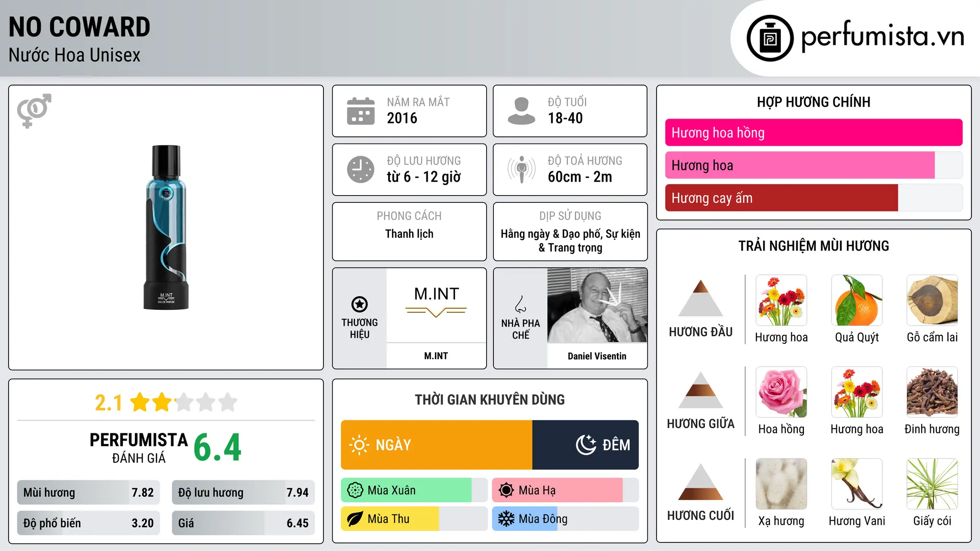This screenshot has height=551, width=980.
Task: Click the Hương cay ấm accord bar
Action: point(814,198)
